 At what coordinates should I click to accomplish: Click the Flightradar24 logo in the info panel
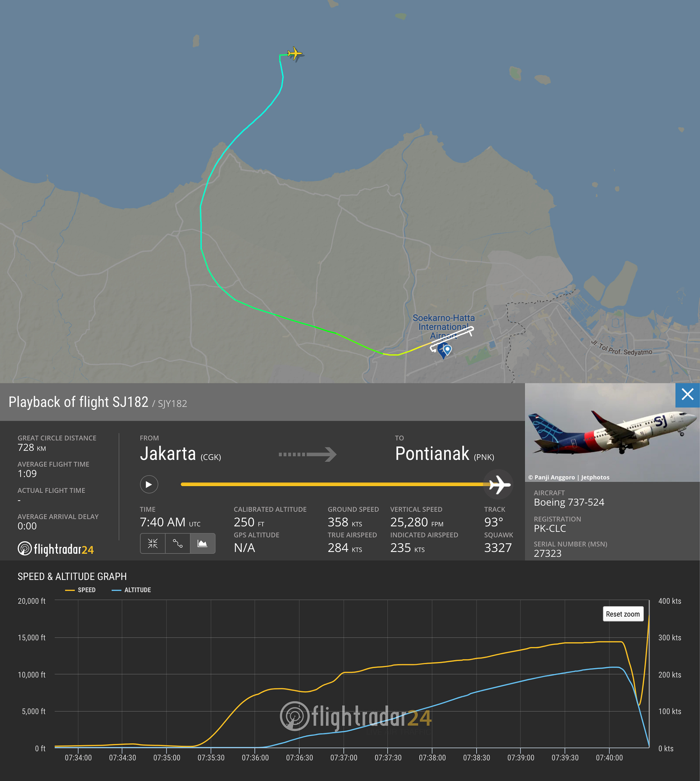pos(56,549)
